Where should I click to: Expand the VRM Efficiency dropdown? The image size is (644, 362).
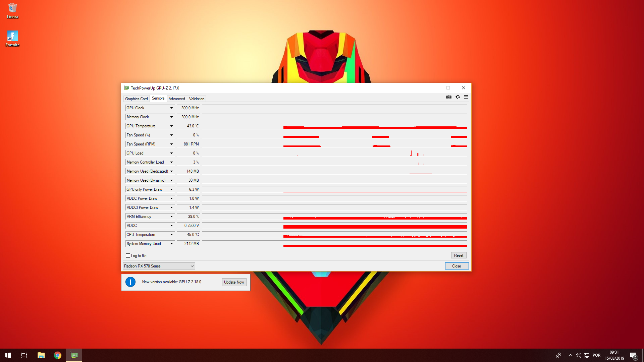171,217
